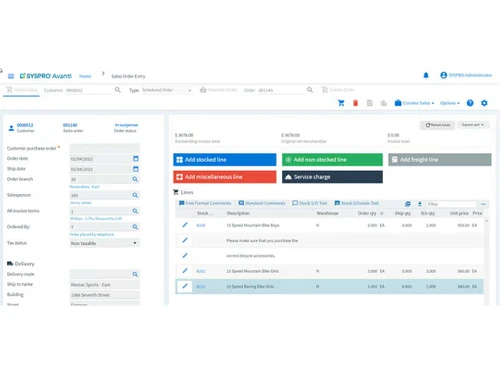Click the lines Filter input field
Screen dimensions: 500x375
[x=451, y=204]
